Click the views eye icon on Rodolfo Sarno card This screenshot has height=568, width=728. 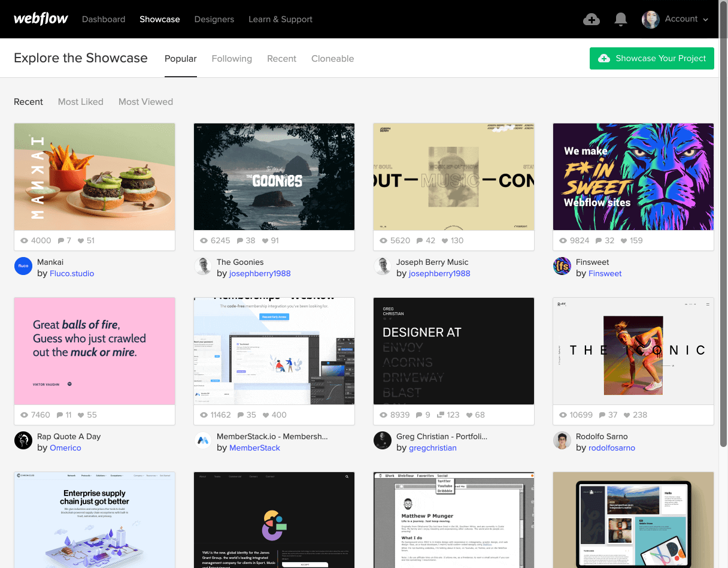[563, 415]
